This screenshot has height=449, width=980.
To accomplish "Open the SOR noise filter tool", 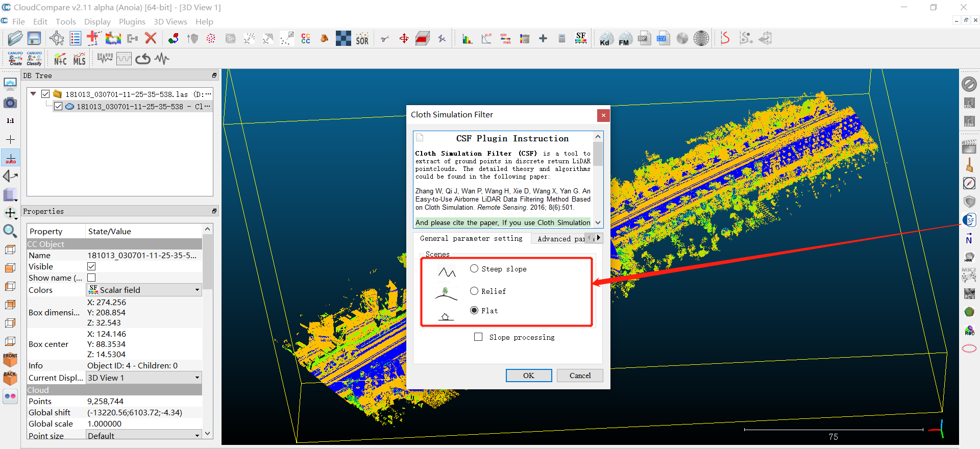I will click(x=362, y=38).
